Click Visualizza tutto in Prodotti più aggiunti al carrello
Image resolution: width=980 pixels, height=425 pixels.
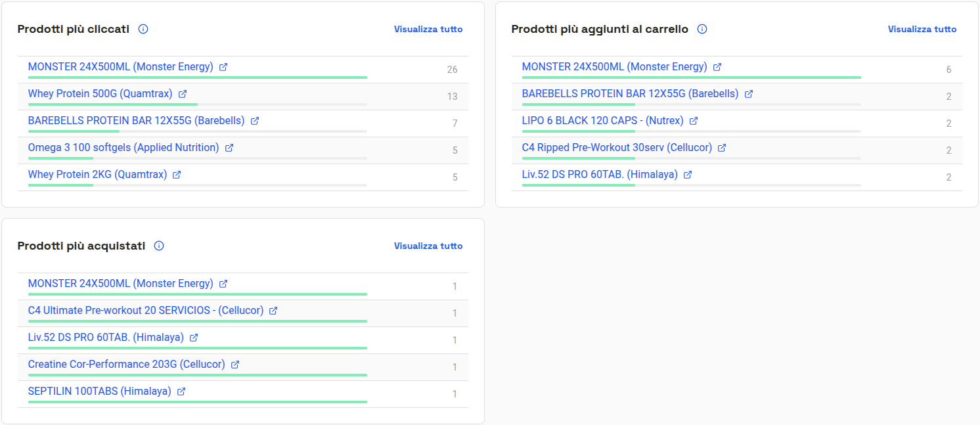pyautogui.click(x=922, y=29)
